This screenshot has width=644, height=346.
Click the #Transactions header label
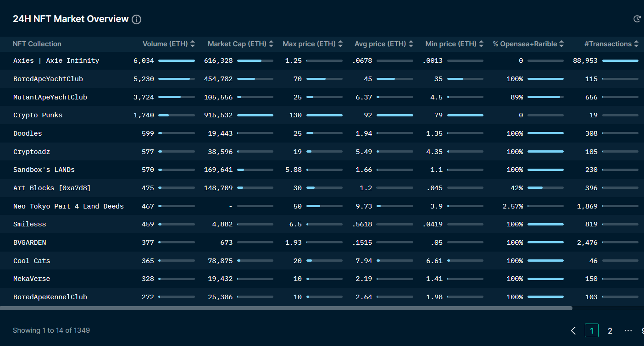pos(608,44)
